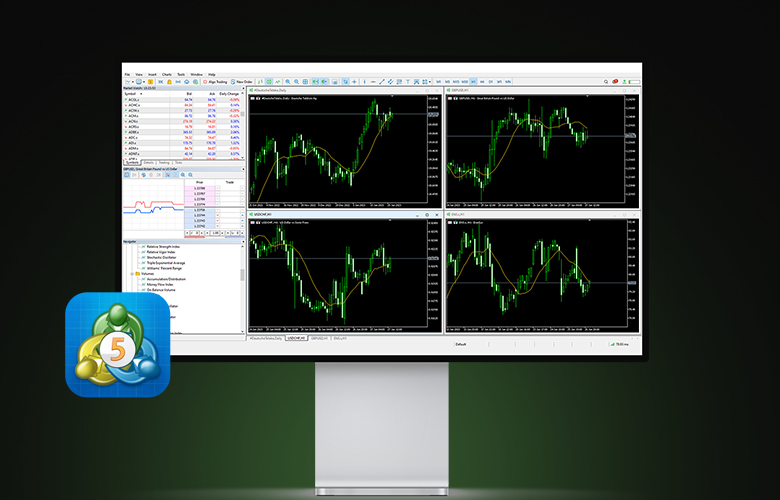Screen dimensions: 780x500
Task: Select the horizontal line drawing tool
Action: point(373,82)
